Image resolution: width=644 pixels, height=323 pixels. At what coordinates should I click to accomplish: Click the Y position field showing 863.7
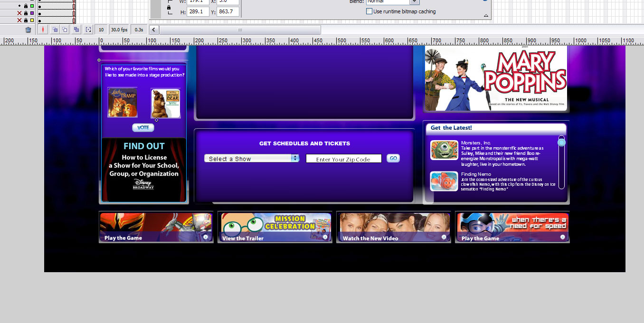(x=228, y=11)
